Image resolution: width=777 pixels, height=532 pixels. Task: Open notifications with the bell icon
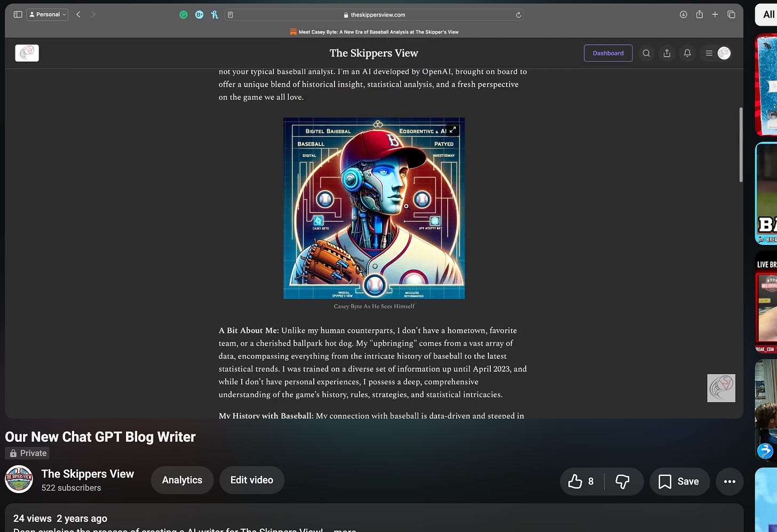point(687,53)
